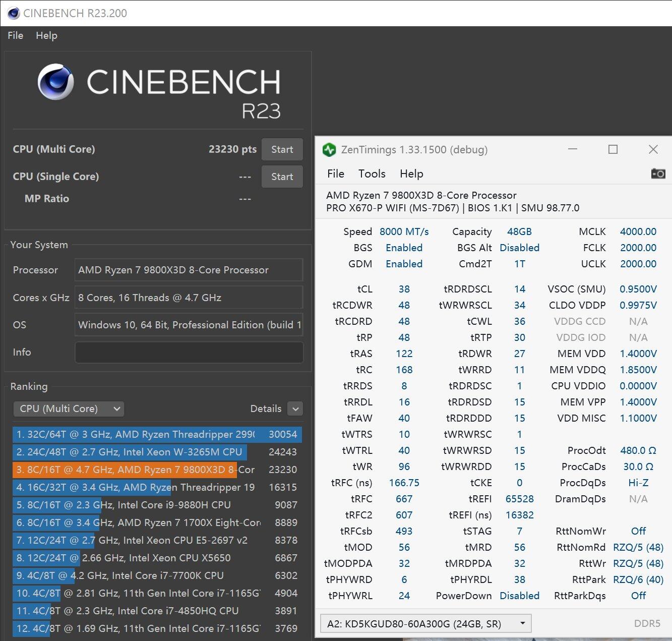672x641 pixels.
Task: Click the VSOC (SMU) 0.9500V value
Action: tap(638, 289)
